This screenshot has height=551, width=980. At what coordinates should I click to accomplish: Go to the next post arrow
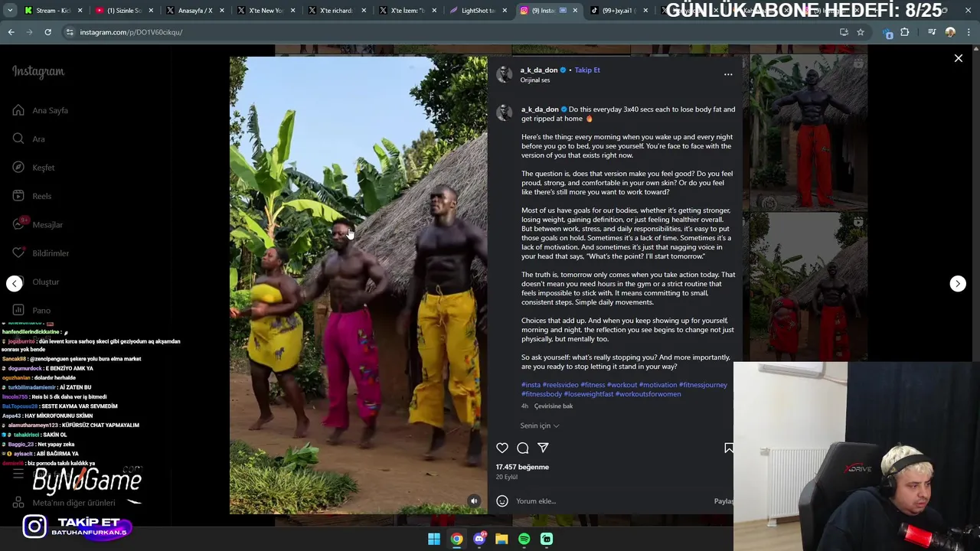(958, 284)
